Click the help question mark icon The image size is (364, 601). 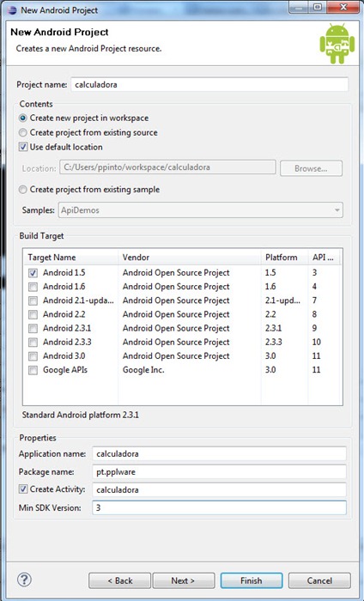25,580
